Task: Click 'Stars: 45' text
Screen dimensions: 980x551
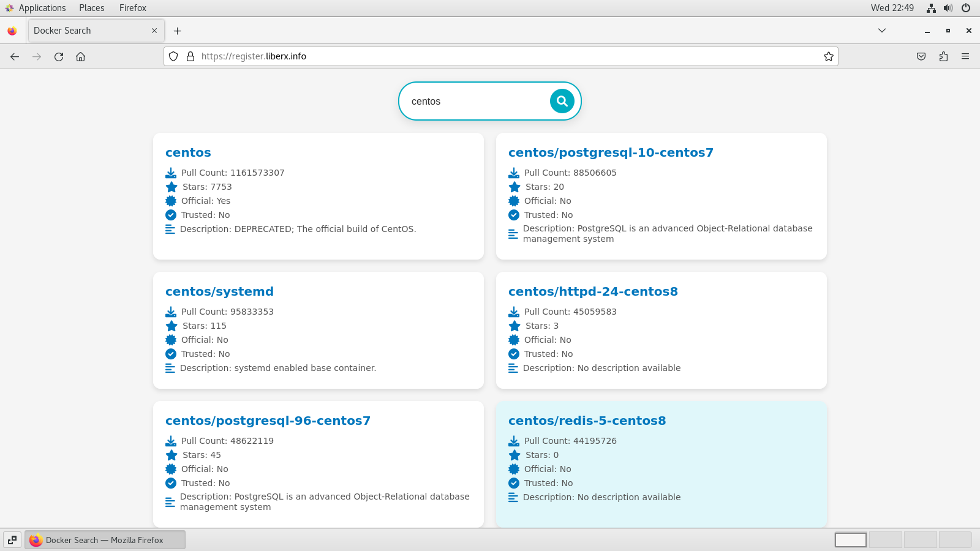Action: (202, 455)
